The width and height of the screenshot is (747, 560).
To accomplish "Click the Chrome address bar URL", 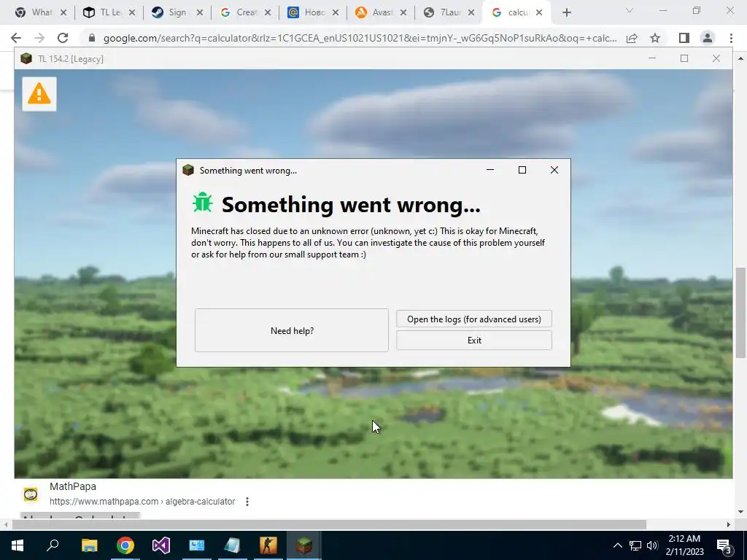I will click(x=360, y=38).
